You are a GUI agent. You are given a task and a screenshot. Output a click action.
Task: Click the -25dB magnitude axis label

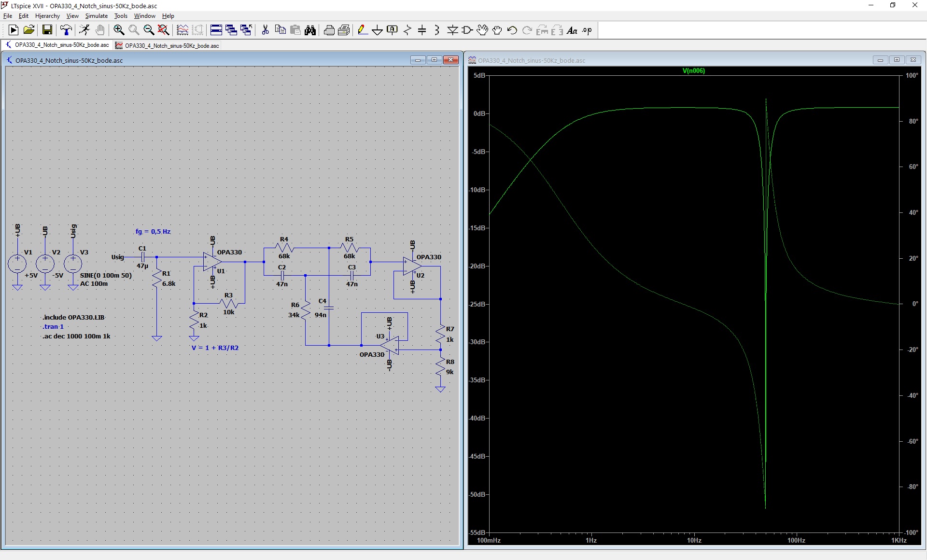click(477, 304)
